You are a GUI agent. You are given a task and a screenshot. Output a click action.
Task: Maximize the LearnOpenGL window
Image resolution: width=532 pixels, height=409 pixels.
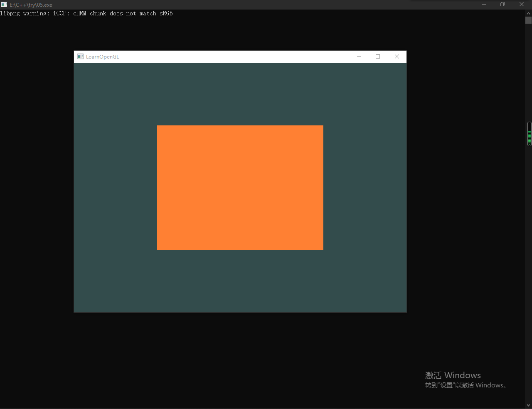pos(378,56)
